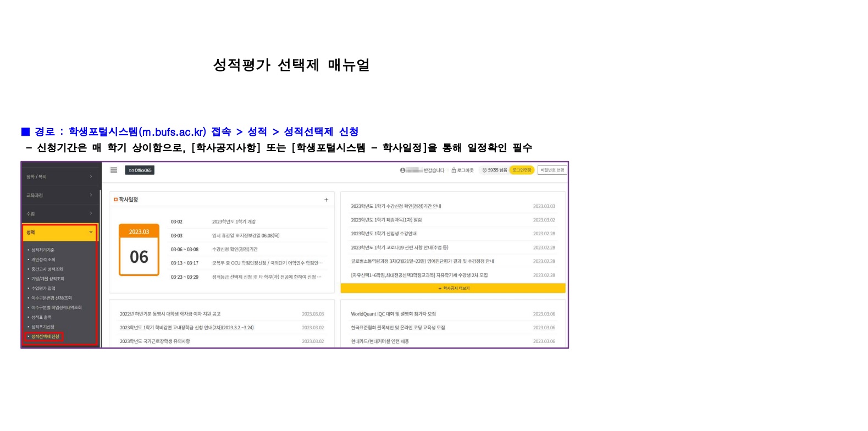Open the hamburger menu icon

[114, 170]
